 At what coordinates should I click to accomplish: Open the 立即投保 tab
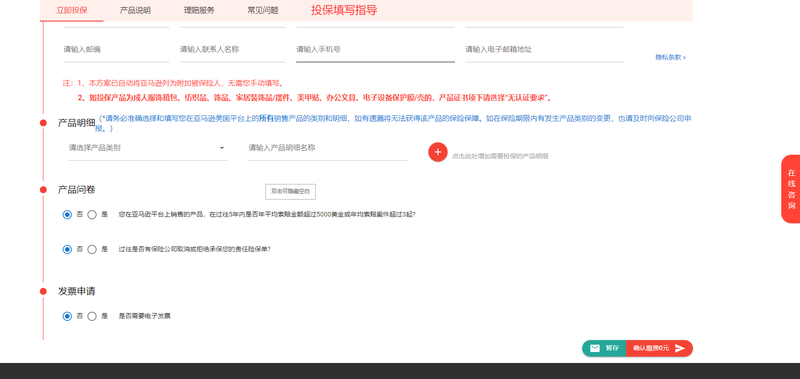click(72, 10)
